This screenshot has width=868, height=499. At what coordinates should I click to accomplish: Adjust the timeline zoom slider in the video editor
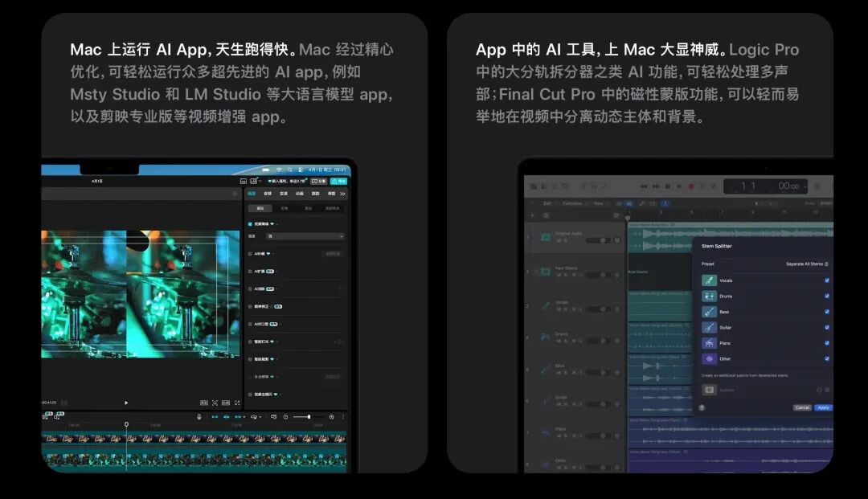click(309, 417)
